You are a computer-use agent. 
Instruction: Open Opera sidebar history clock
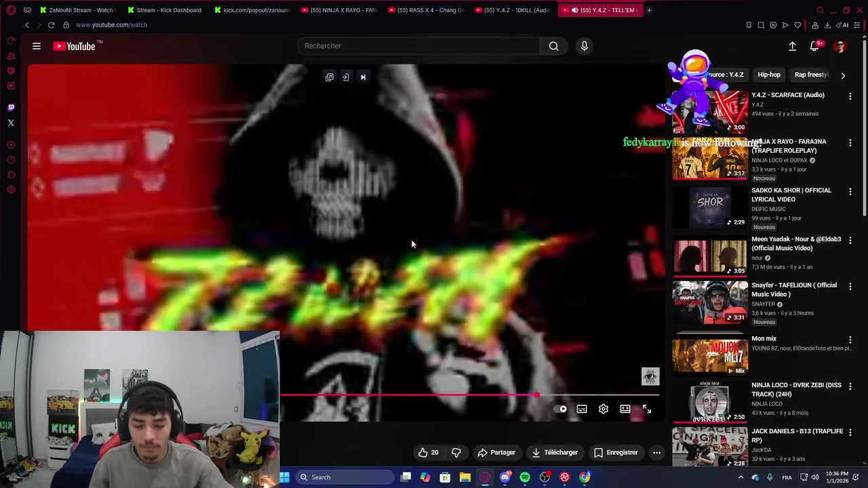(11, 160)
